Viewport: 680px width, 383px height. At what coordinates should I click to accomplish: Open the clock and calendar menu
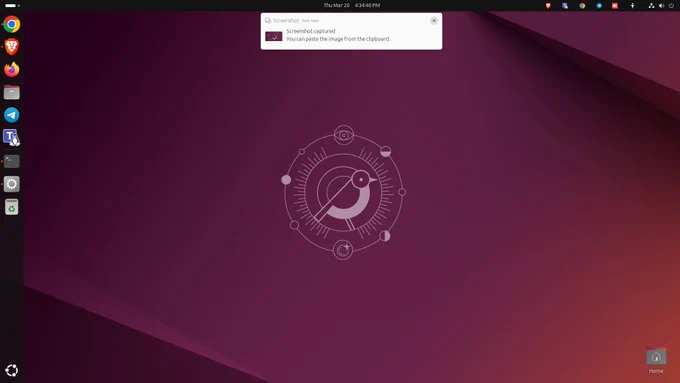pos(352,5)
